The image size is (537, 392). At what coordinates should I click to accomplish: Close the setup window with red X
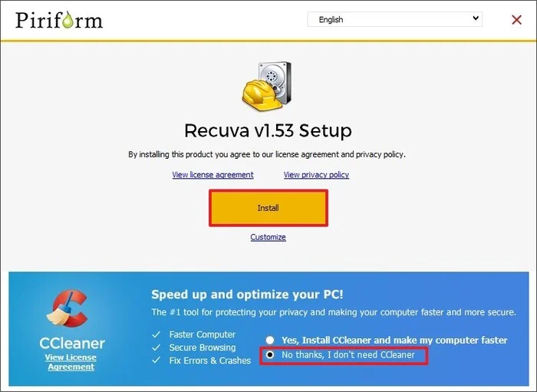pos(516,20)
